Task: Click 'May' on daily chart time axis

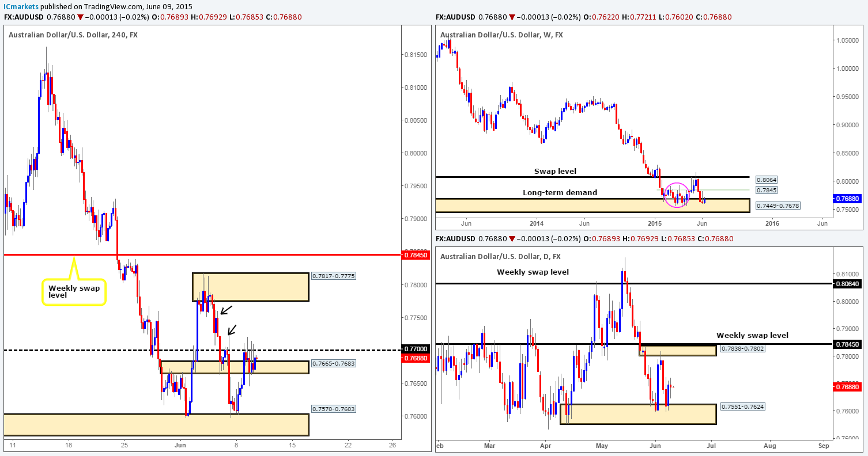Action: pyautogui.click(x=602, y=445)
